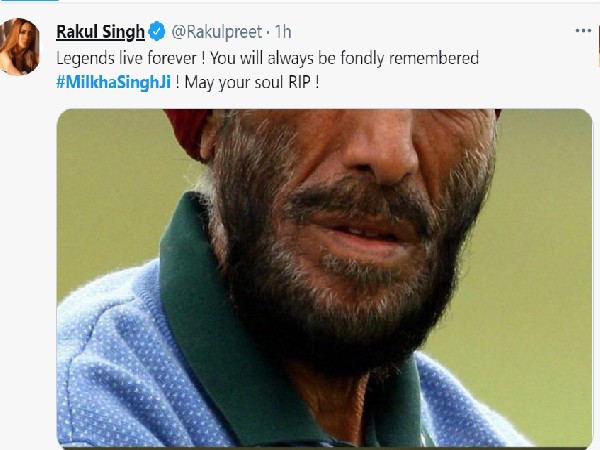The width and height of the screenshot is (600, 450).
Task: Select the blue active tab indicator above the tweet
Action: tap(29, 0)
